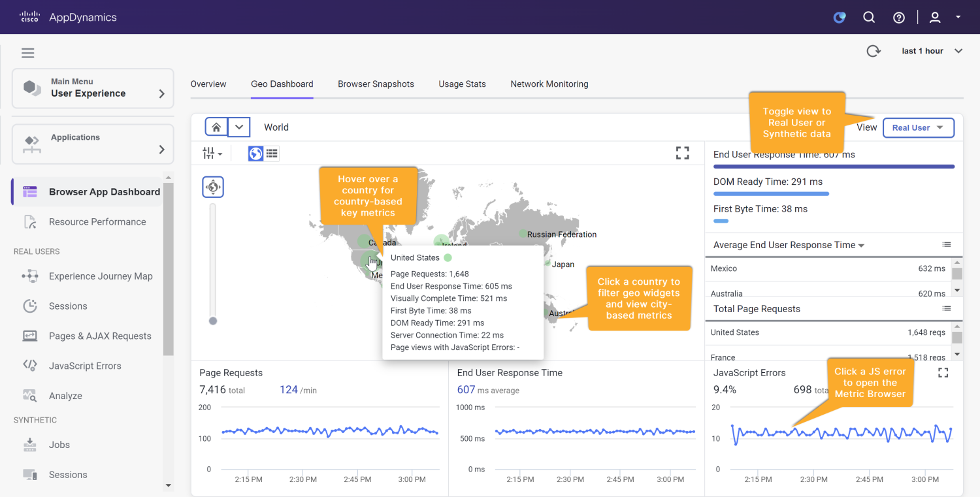Click the Japan map marker
The image size is (980, 497).
coord(547,265)
